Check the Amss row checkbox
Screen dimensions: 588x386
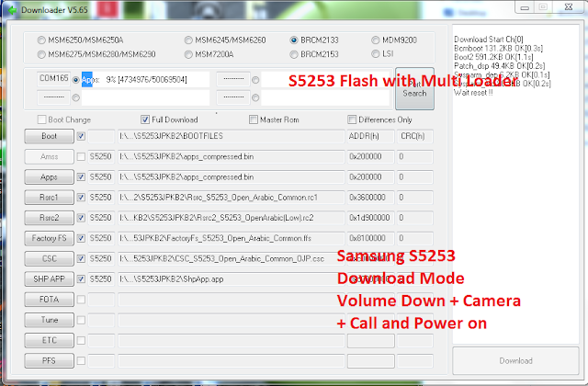(81, 157)
